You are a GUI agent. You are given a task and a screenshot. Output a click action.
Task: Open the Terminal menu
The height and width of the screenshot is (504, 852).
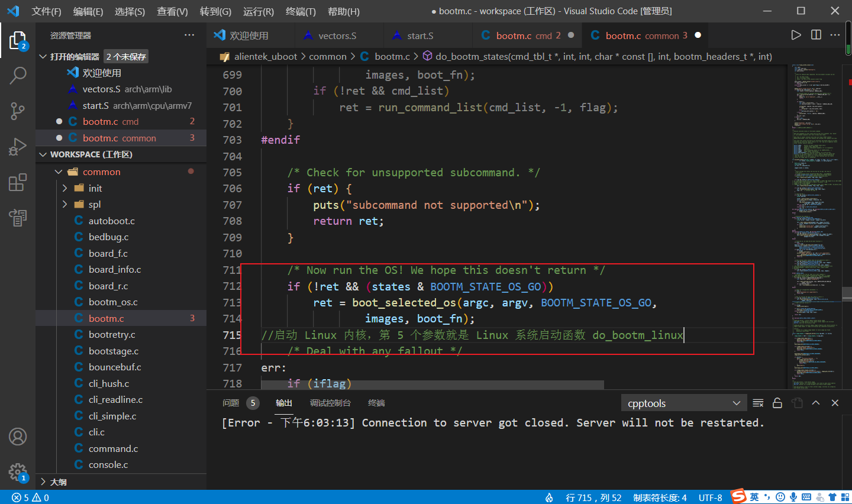pos(301,11)
